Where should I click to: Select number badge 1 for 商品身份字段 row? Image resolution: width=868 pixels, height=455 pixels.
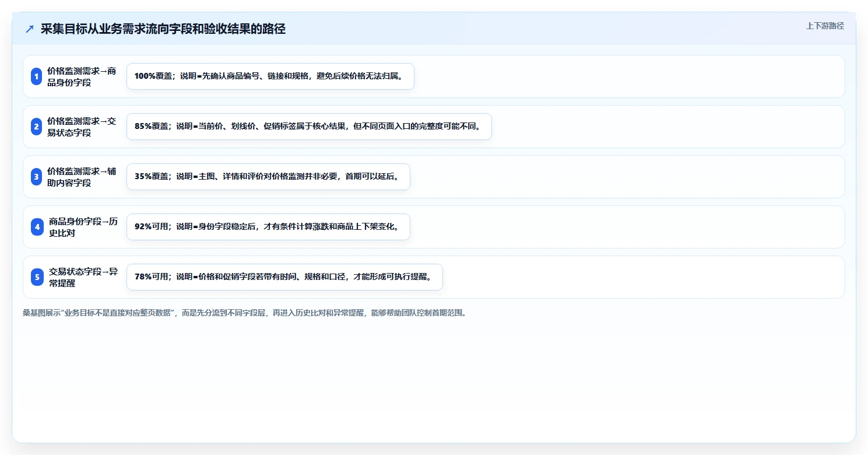click(x=37, y=76)
